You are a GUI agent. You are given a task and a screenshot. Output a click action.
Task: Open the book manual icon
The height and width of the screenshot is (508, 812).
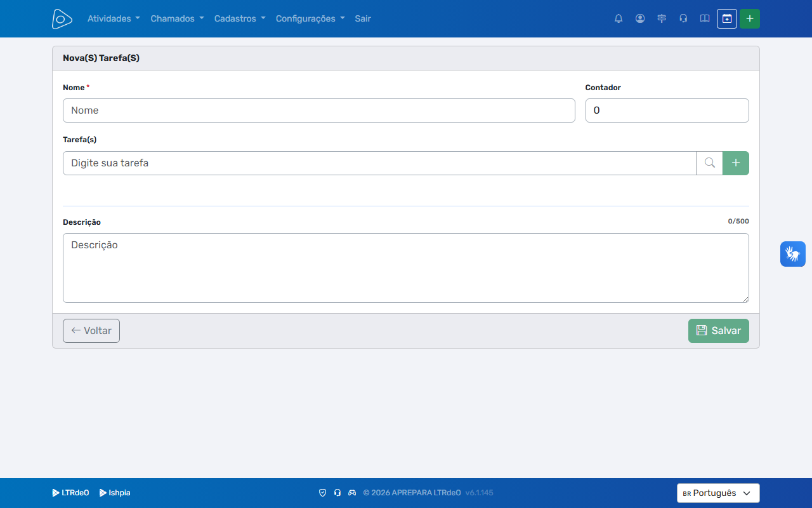705,18
